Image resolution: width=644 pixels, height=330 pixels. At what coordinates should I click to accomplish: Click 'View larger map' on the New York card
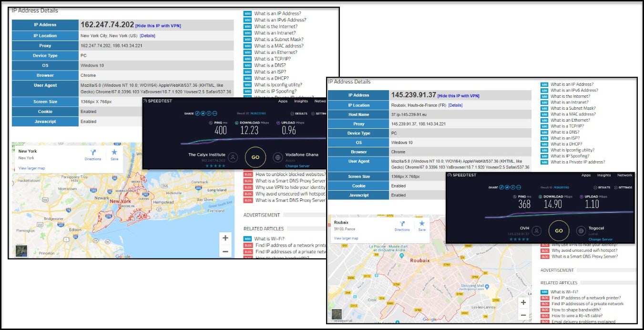(x=31, y=168)
